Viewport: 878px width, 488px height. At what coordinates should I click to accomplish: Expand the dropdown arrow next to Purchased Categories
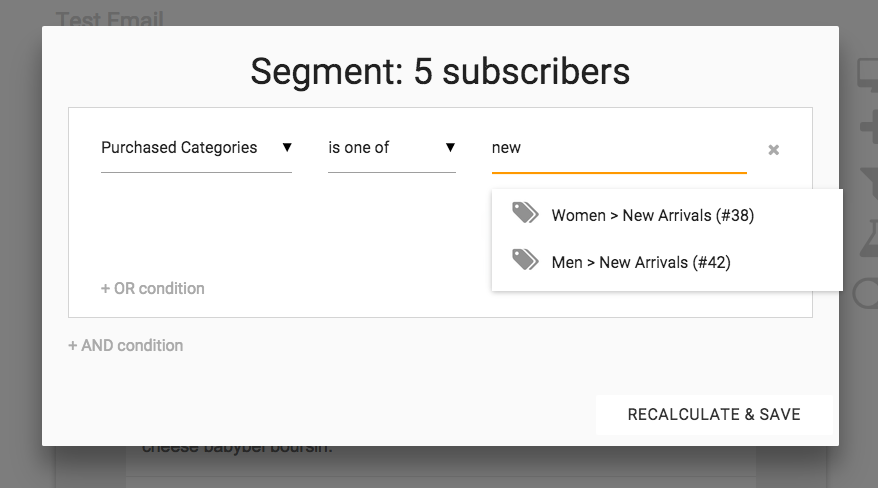pyautogui.click(x=287, y=148)
